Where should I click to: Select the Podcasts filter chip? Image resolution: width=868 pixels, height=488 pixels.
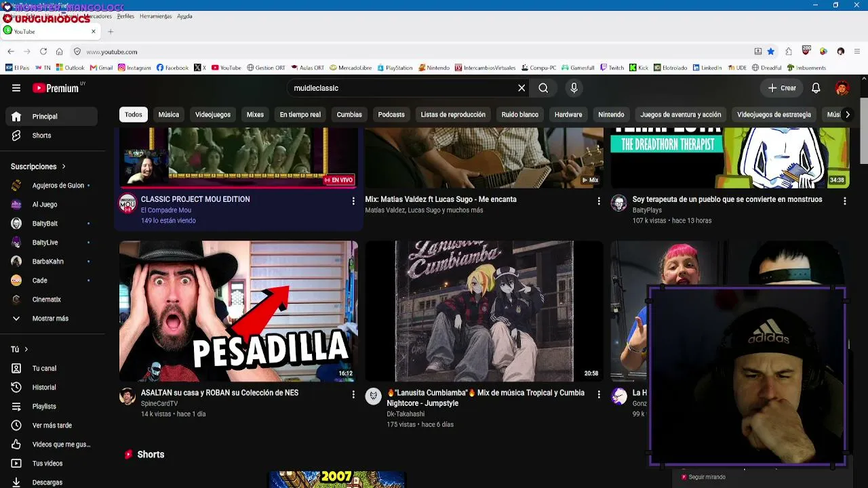click(391, 115)
